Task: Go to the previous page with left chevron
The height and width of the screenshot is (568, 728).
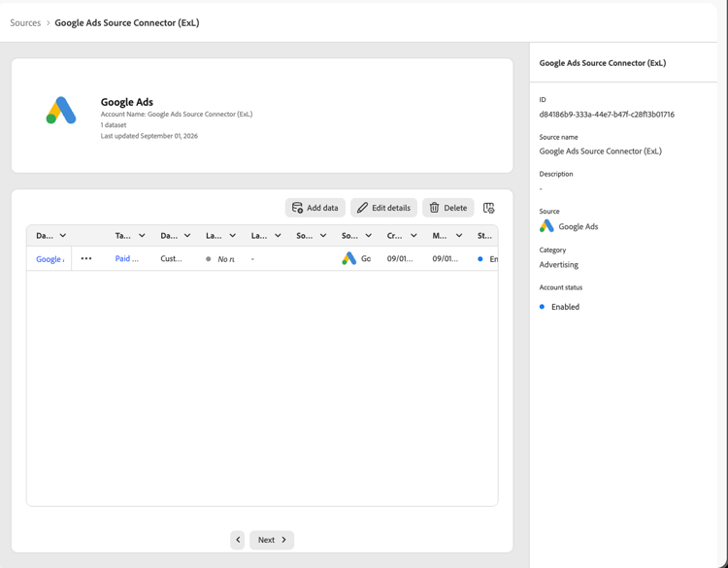Action: tap(237, 540)
